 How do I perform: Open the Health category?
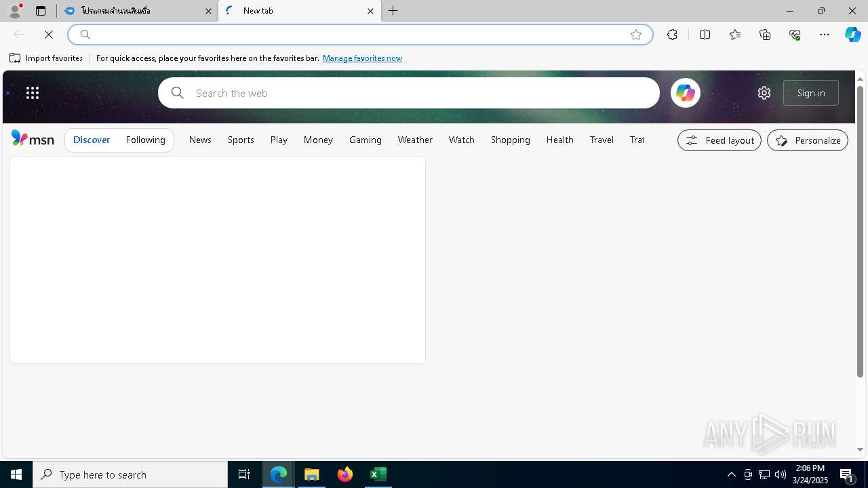tap(560, 140)
